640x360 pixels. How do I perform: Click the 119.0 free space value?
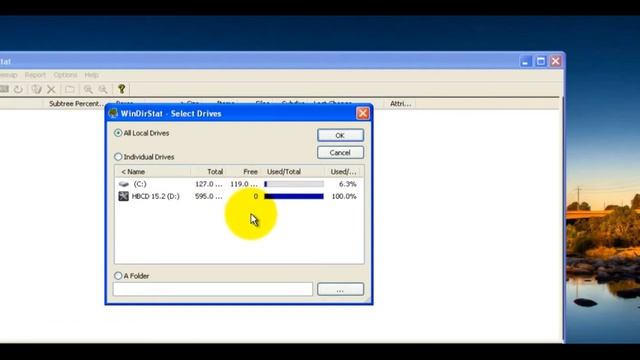click(x=244, y=184)
